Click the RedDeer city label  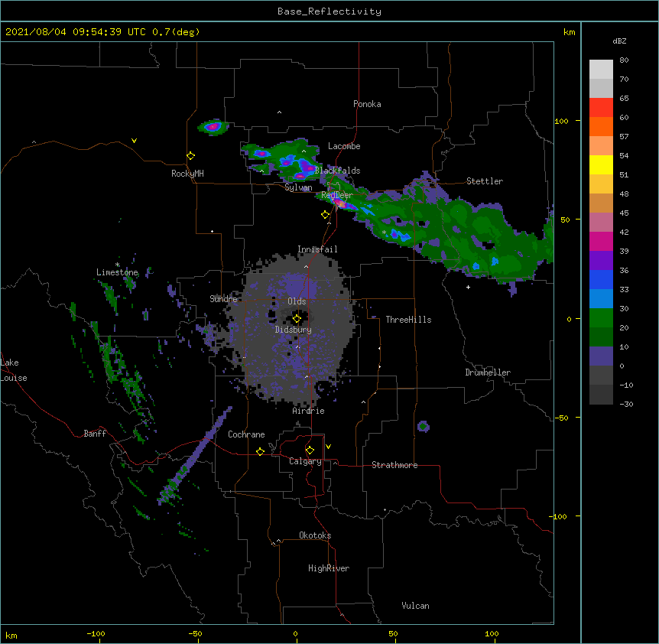click(337, 195)
